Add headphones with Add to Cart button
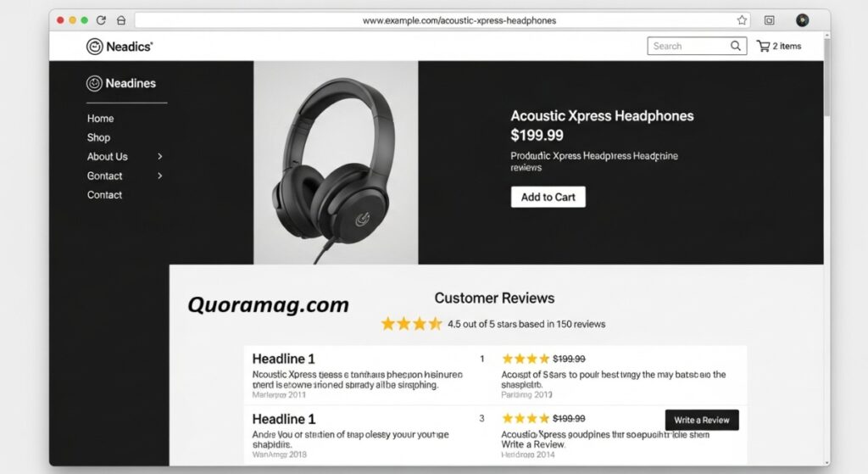Viewport: 868px width, 474px height. tap(548, 197)
